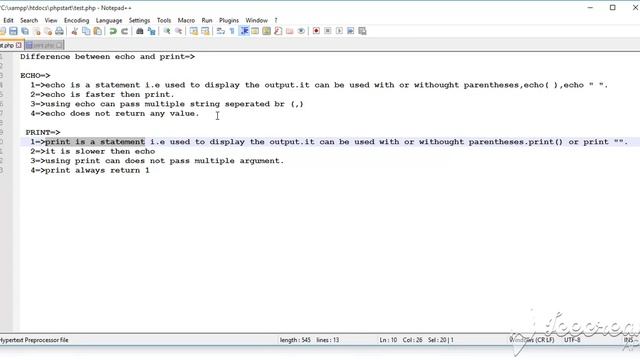Click '3=>using print can does not pass multiple argument.'

[157, 161]
